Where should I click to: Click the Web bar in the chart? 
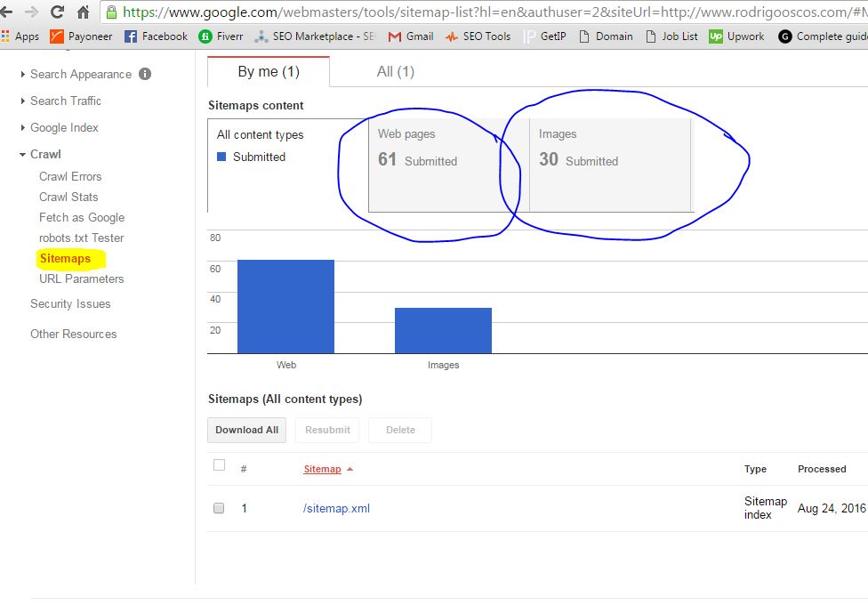tap(285, 306)
